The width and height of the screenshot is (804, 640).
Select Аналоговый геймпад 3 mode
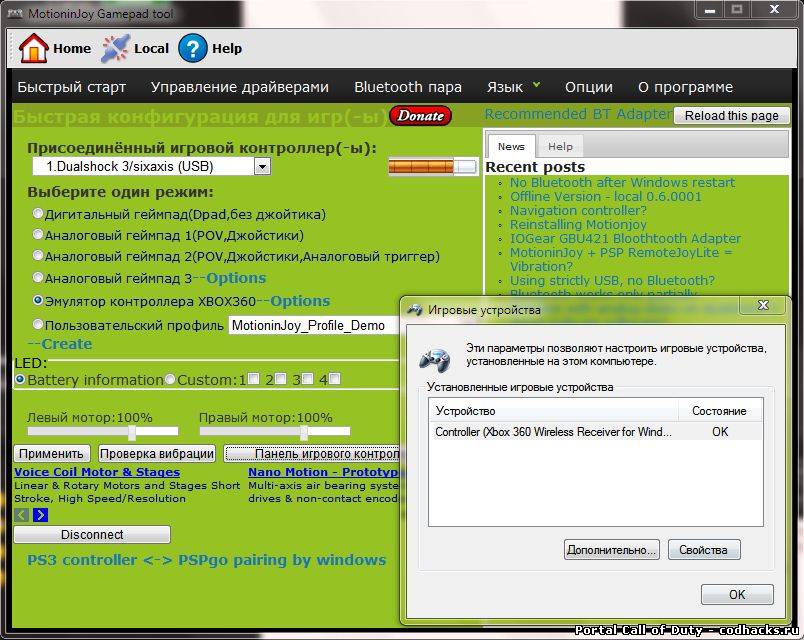click(x=37, y=277)
